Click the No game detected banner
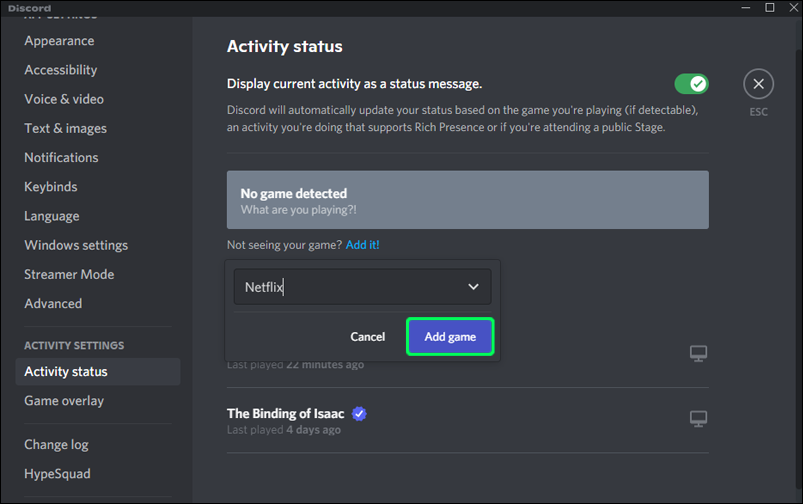 (468, 200)
